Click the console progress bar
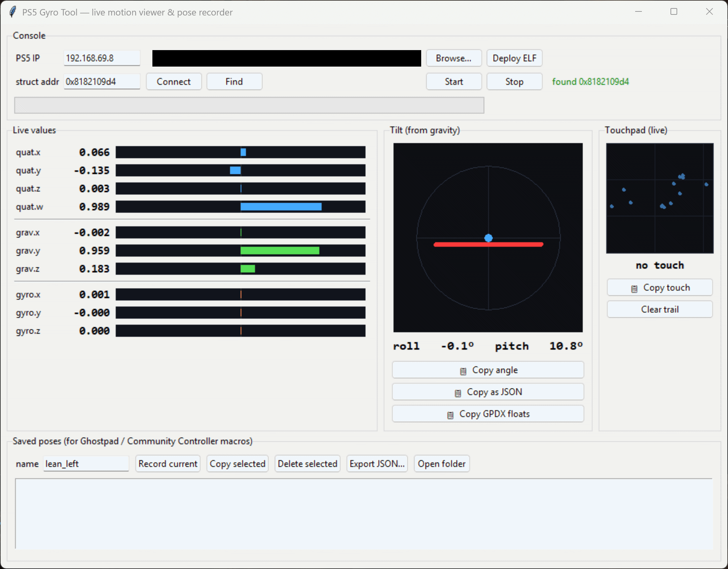Image resolution: width=728 pixels, height=569 pixels. click(249, 105)
